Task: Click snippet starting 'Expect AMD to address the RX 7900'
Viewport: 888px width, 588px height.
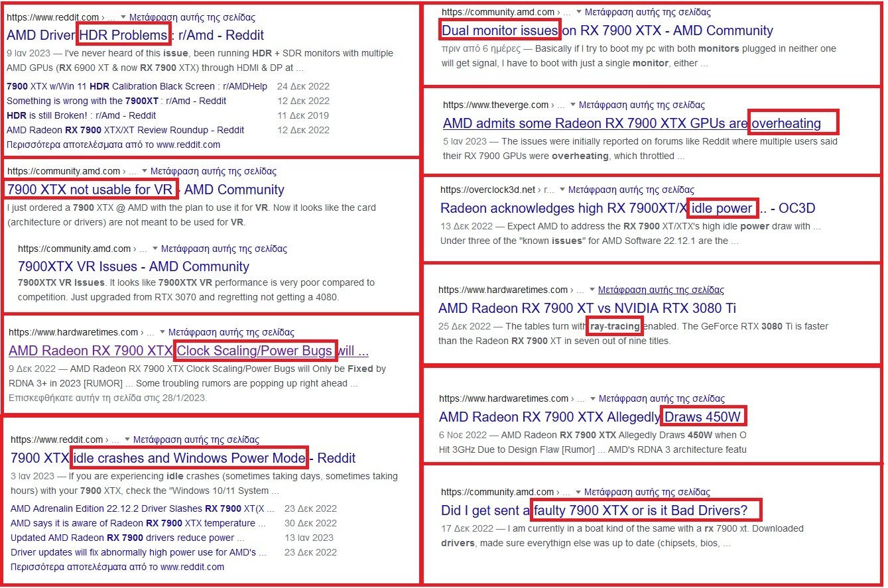Action: click(x=631, y=233)
